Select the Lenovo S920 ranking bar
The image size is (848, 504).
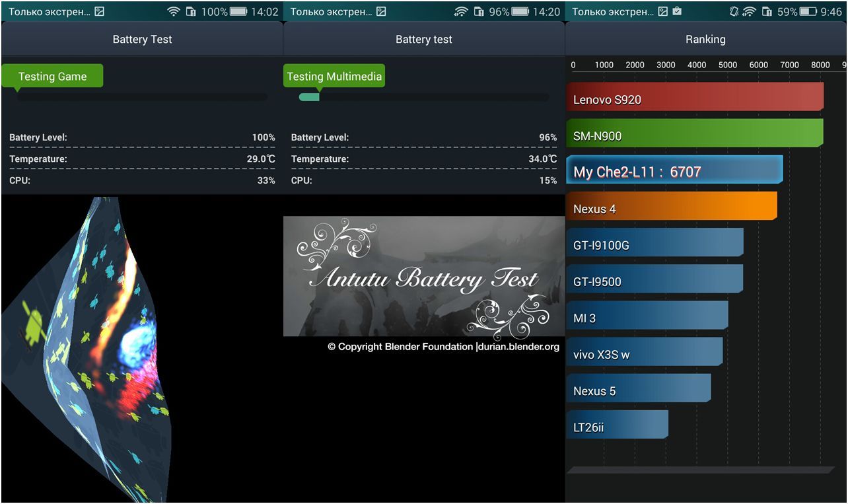pyautogui.click(x=695, y=97)
